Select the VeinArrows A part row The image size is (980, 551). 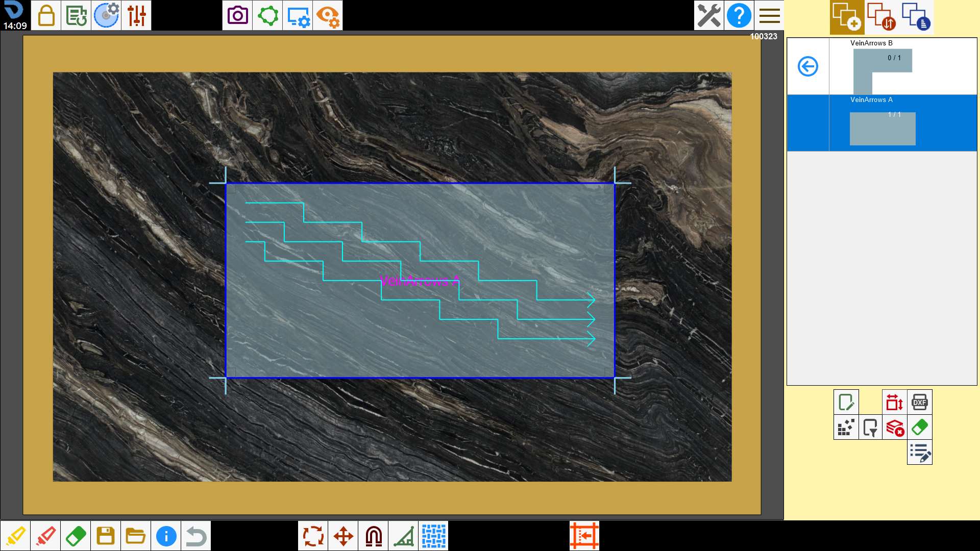882,123
